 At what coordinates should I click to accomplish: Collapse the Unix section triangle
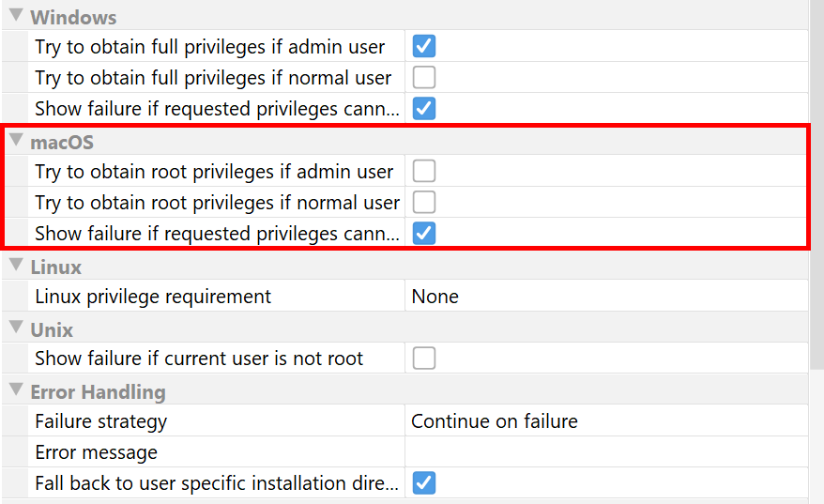pyautogui.click(x=16, y=327)
